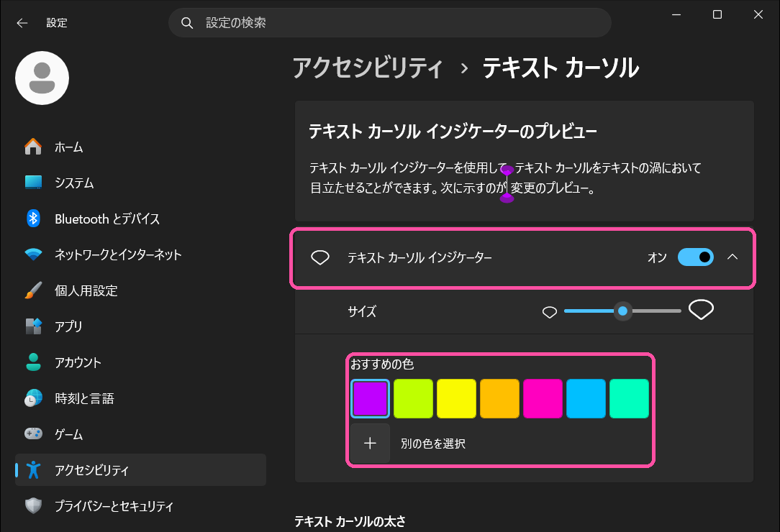Click the Bluetooth icon in sidebar
780x532 pixels.
[33, 219]
